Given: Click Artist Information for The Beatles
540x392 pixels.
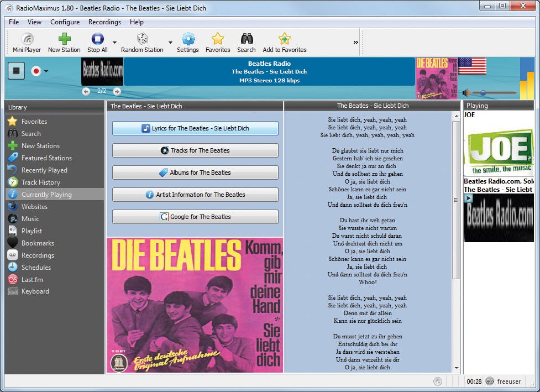Looking at the screenshot, I should (x=195, y=195).
